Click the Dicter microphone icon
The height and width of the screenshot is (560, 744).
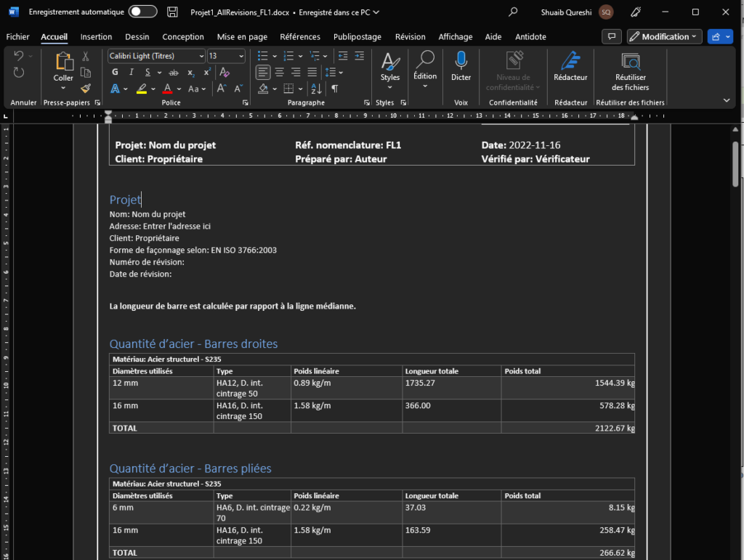click(x=461, y=61)
